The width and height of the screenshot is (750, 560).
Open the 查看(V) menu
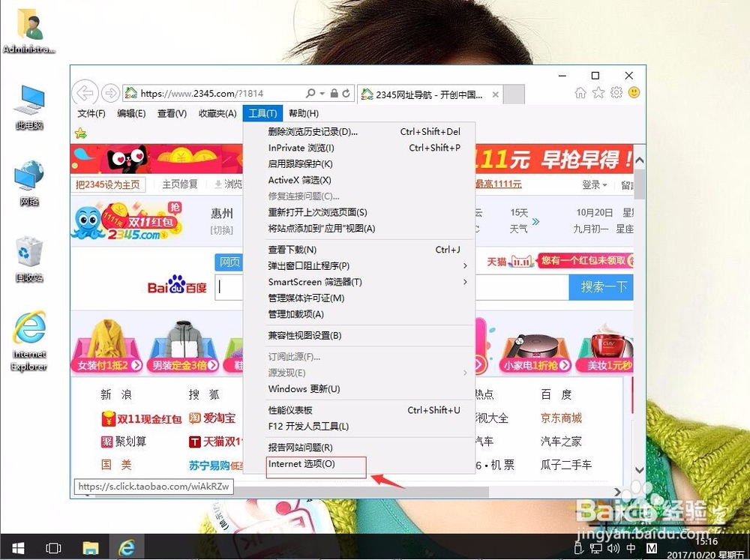(x=172, y=113)
